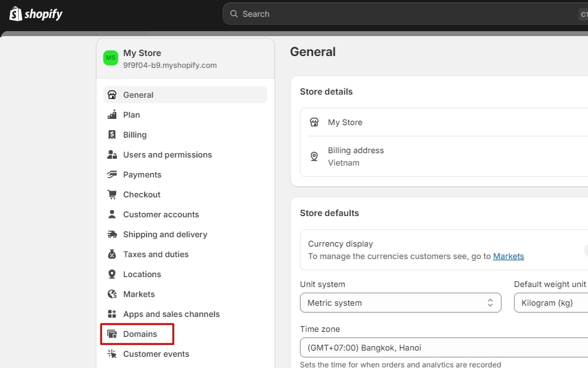Click the General storefront icon in sidebar
The height and width of the screenshot is (368, 588).
pos(112,95)
